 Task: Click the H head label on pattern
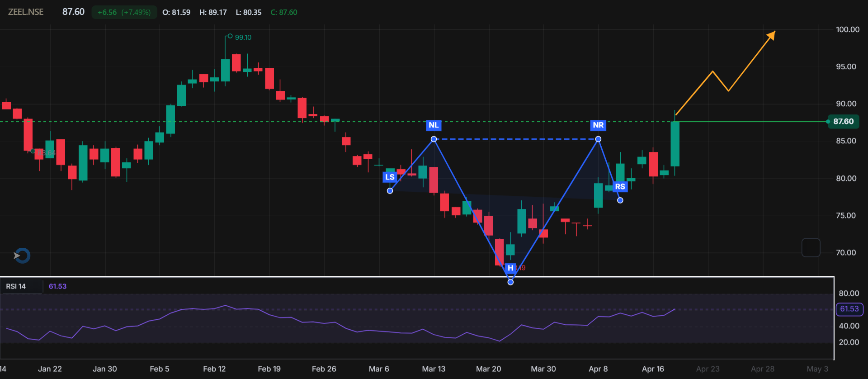pos(510,268)
